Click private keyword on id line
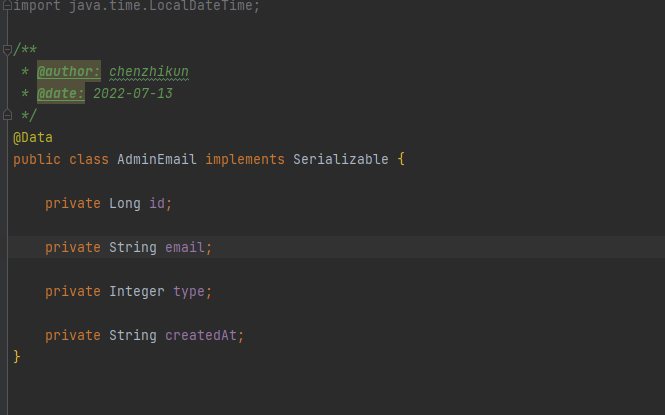Image resolution: width=665 pixels, height=415 pixels. (73, 203)
